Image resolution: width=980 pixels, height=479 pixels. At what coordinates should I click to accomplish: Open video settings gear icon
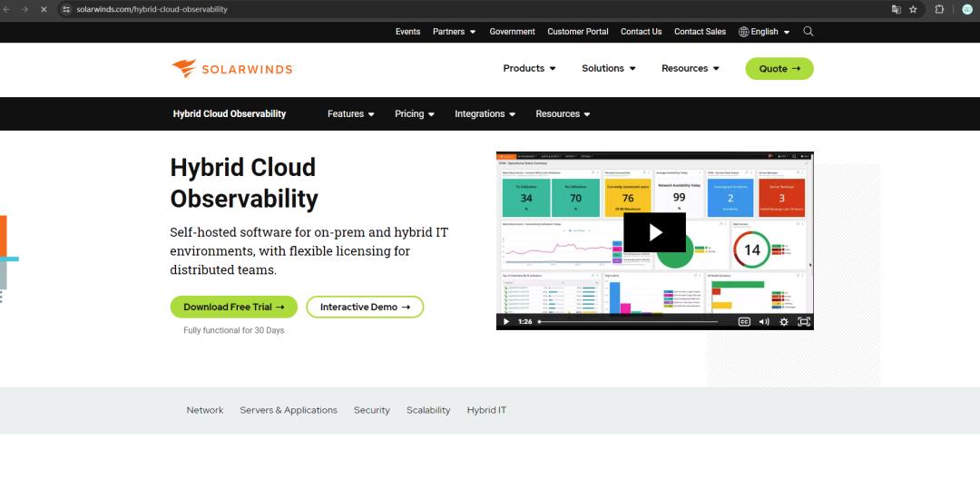[784, 322]
